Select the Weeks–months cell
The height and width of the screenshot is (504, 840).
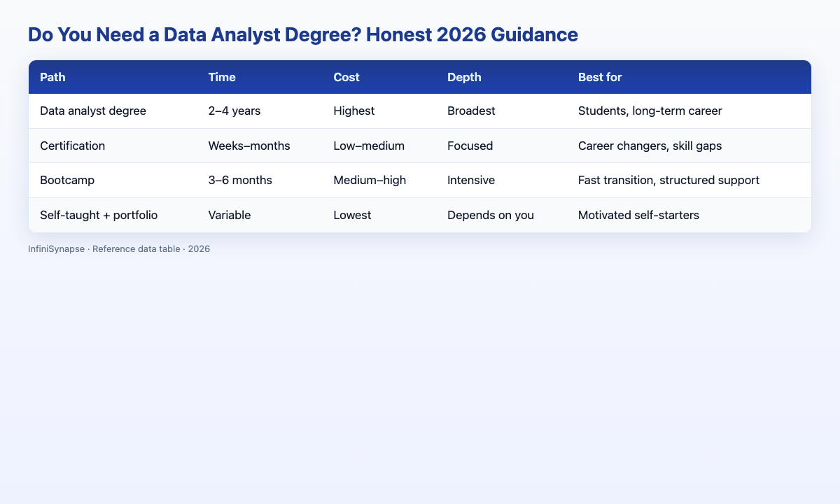tap(249, 146)
